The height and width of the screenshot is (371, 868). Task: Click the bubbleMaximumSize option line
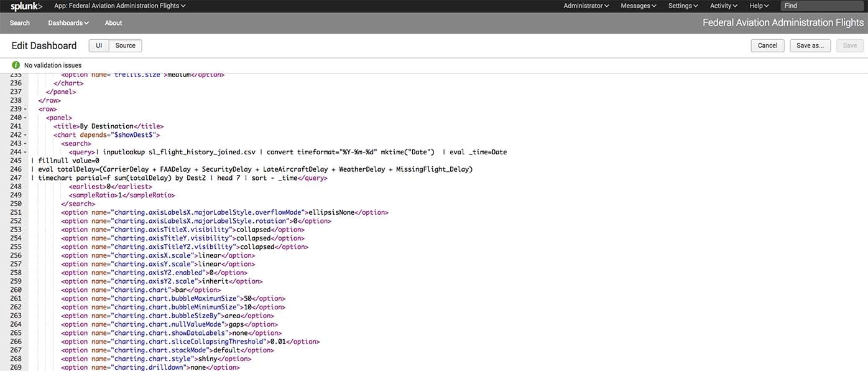coord(173,299)
